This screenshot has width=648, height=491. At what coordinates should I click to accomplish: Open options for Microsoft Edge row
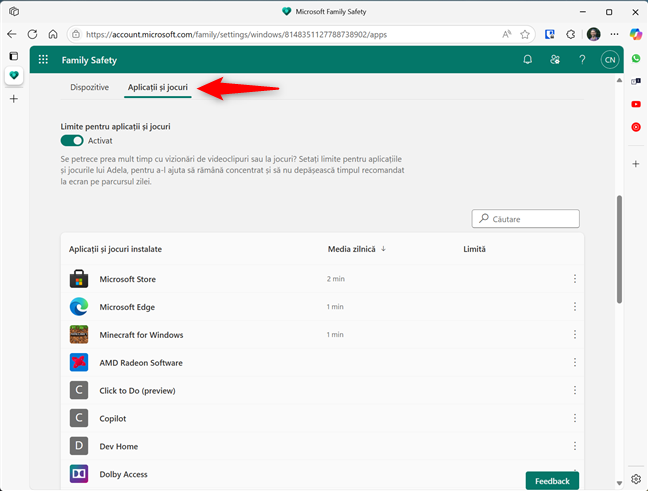[x=575, y=307]
